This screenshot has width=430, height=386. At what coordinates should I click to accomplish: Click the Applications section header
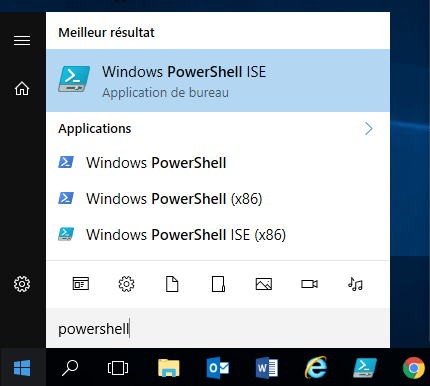click(95, 129)
